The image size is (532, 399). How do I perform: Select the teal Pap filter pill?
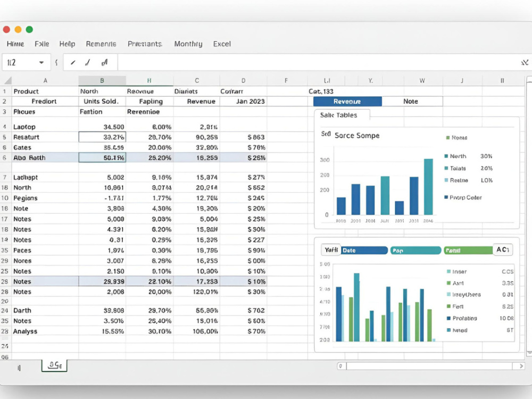415,251
